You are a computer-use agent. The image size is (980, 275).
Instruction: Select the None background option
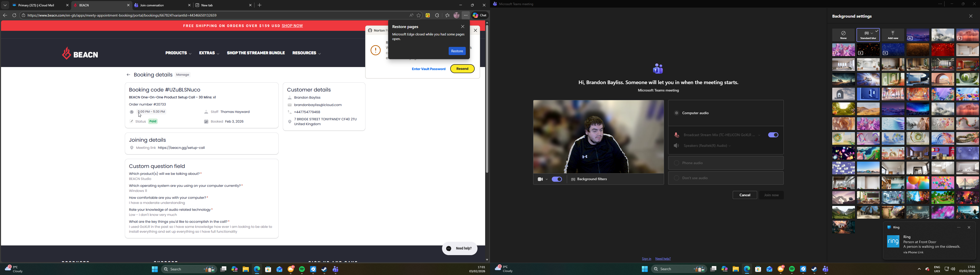[x=843, y=35]
